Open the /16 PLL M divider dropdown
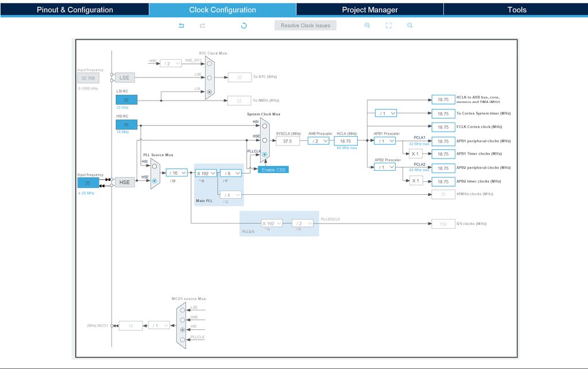The height and width of the screenshot is (369, 588). coord(177,173)
